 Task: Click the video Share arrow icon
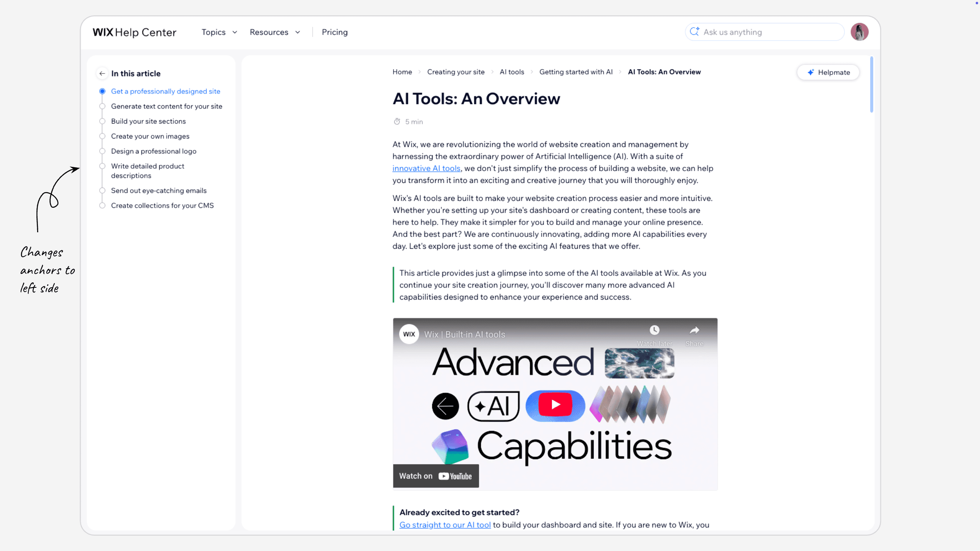coord(694,330)
